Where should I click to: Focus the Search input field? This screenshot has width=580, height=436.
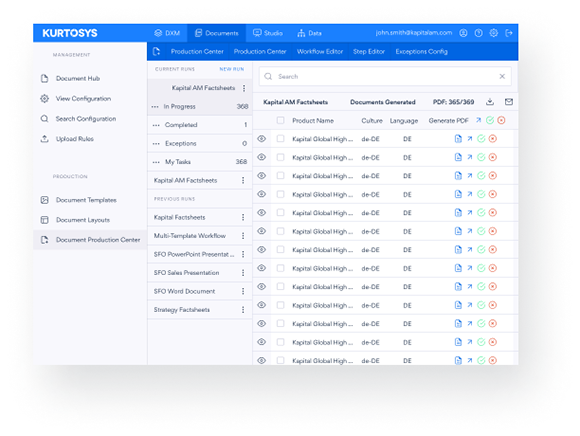pyautogui.click(x=385, y=76)
